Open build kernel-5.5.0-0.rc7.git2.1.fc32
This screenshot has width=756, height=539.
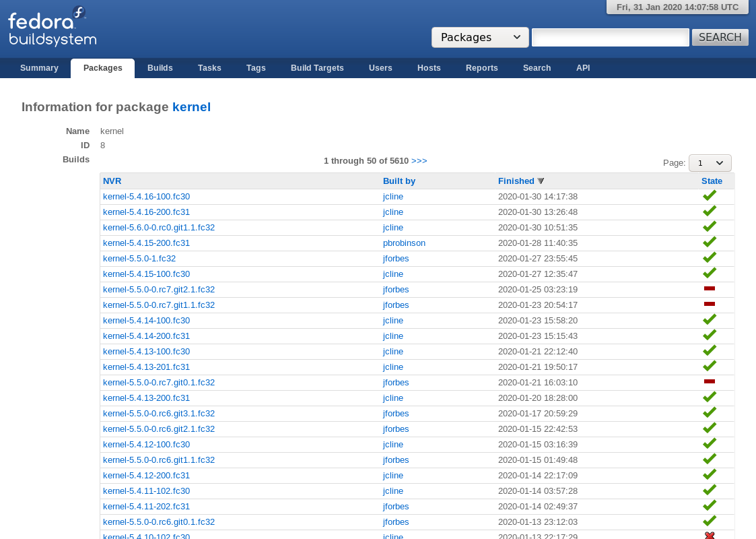(159, 290)
